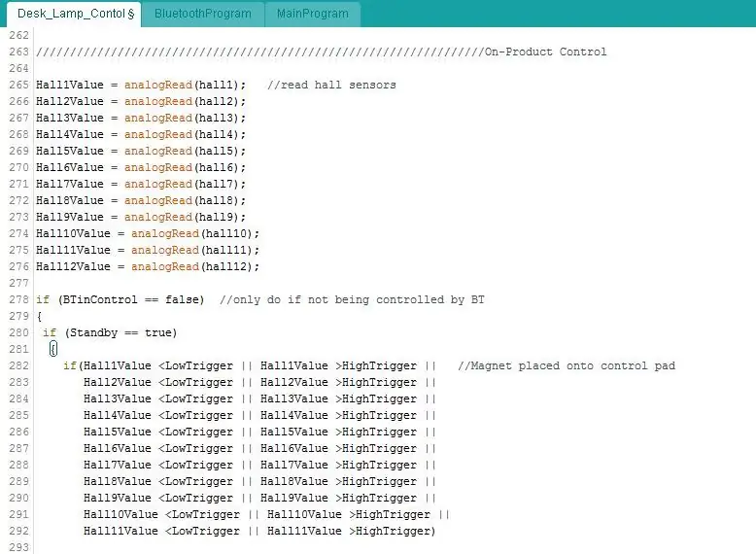Click the analogRead(hall7) code line
This screenshot has width=756, height=554.
[x=141, y=184]
